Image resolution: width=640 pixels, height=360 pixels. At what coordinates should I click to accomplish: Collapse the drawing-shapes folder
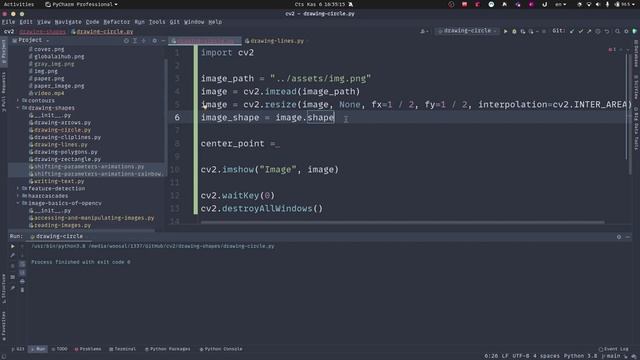18,108
